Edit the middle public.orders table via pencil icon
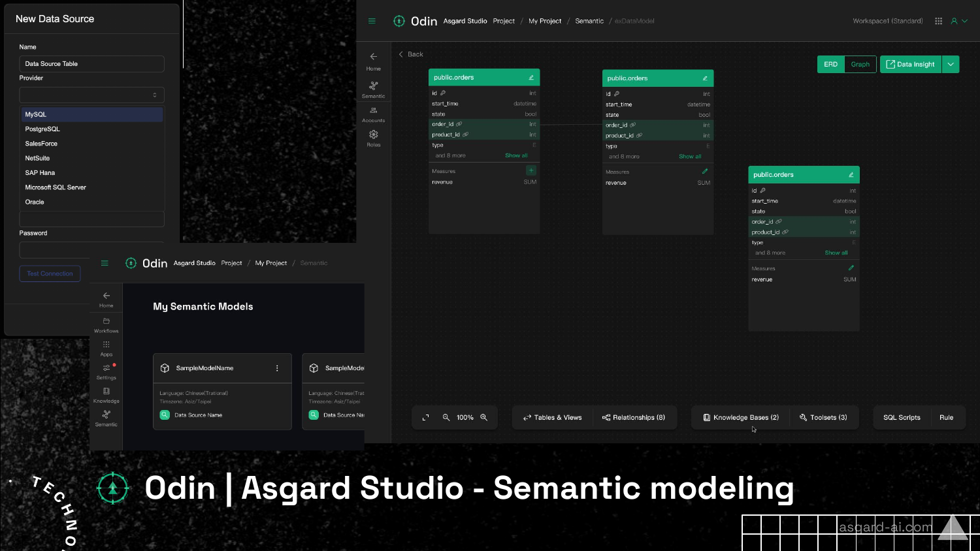 (705, 78)
